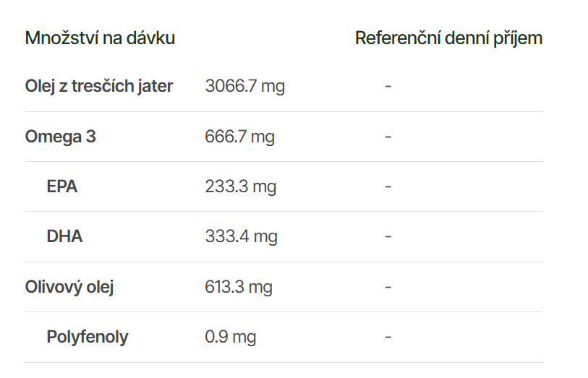Click the 613.3 mg value

(x=239, y=287)
